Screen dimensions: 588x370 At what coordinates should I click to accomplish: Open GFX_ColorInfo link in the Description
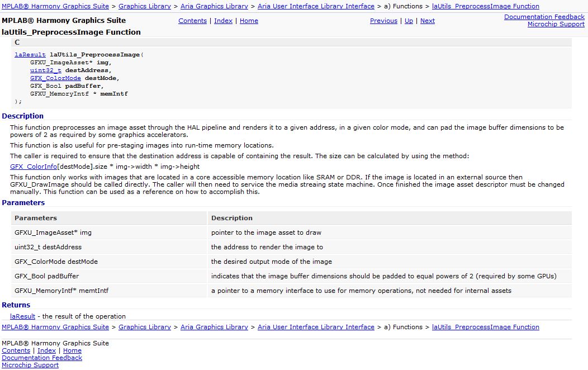pos(34,167)
